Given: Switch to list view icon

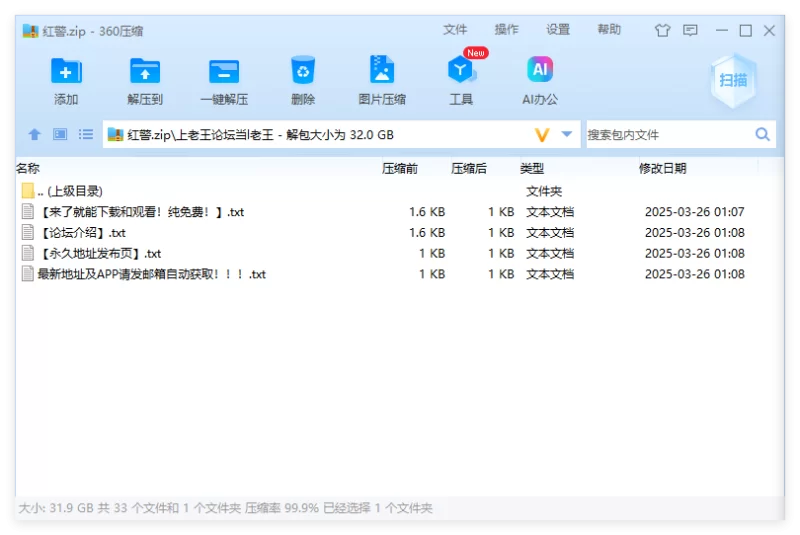Looking at the screenshot, I should pos(86,135).
